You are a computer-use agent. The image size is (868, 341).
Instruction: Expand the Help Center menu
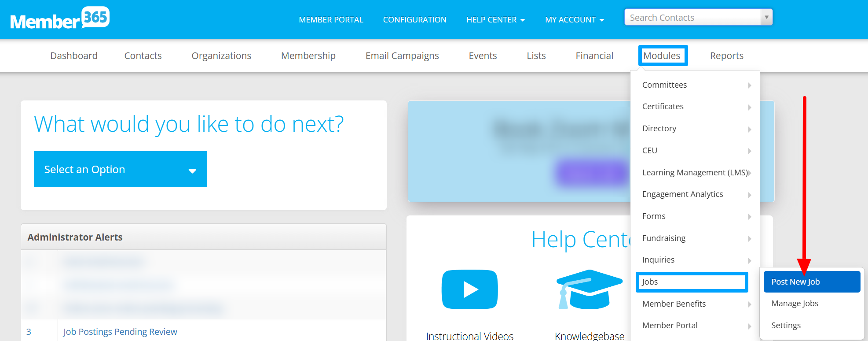(495, 20)
